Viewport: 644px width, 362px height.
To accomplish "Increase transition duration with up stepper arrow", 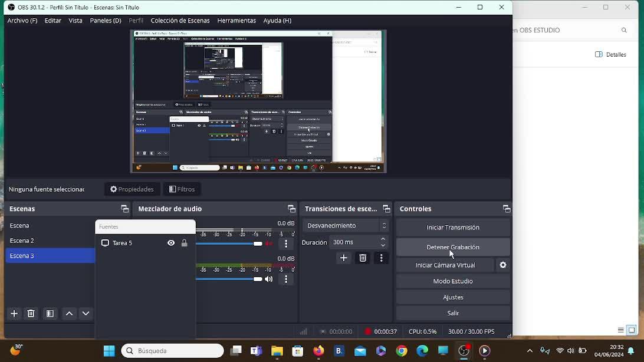I will [383, 239].
